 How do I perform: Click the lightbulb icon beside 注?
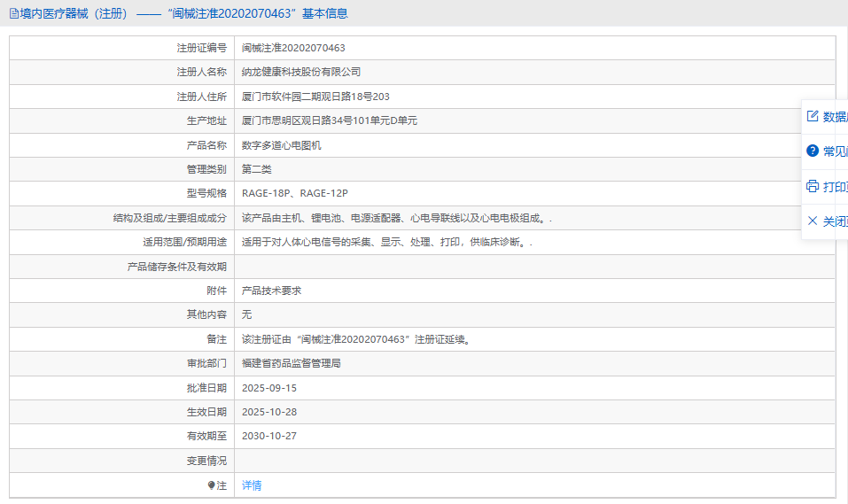click(212, 485)
